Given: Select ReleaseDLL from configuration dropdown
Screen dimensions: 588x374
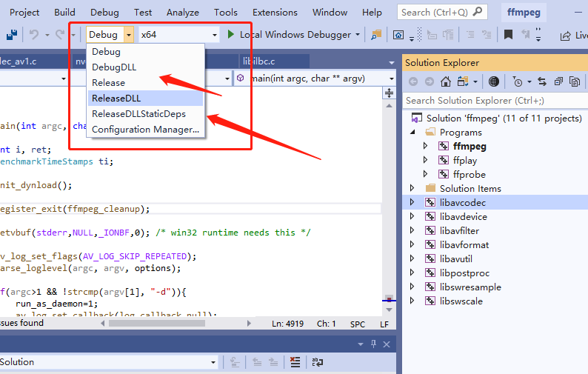Looking at the screenshot, I should tap(116, 98).
